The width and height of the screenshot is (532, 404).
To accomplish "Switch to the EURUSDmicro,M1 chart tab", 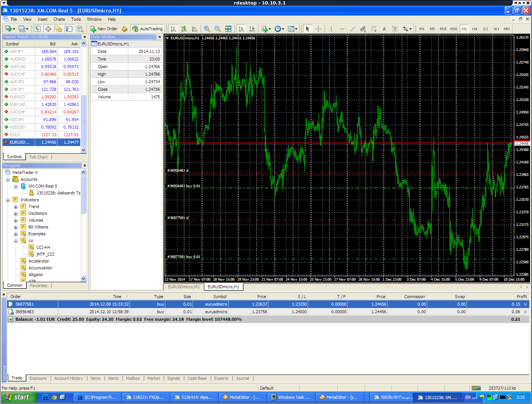I will point(184,287).
